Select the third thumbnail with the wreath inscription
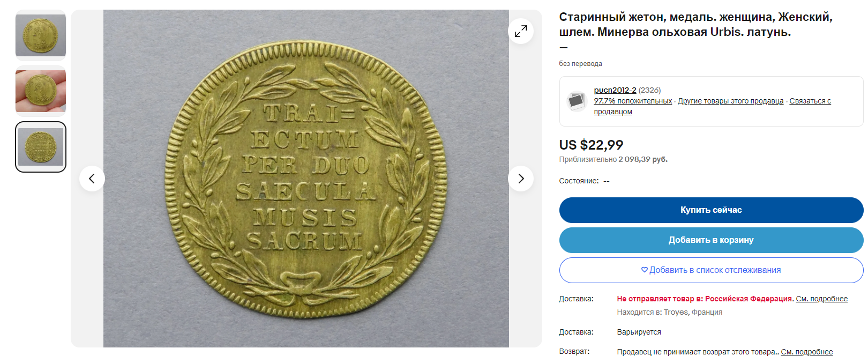 41,147
